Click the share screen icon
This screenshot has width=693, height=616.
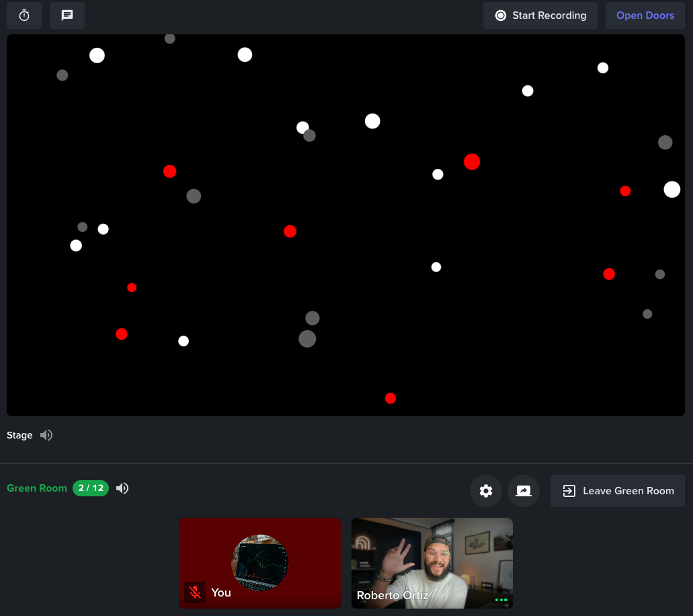pos(524,491)
